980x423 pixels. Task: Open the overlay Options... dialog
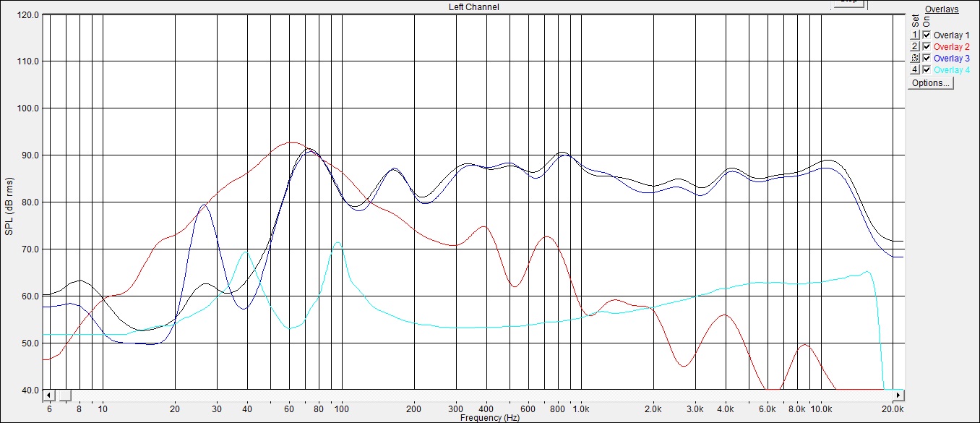[931, 83]
